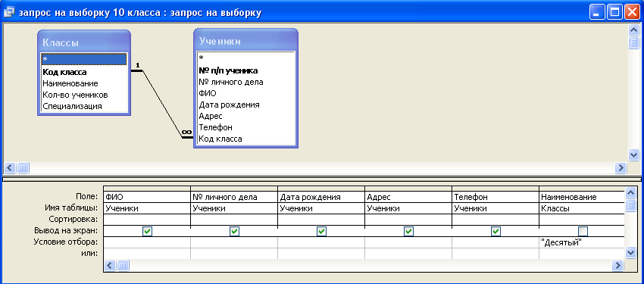Click Ученики table name under Телефон column

pyautogui.click(x=495, y=208)
